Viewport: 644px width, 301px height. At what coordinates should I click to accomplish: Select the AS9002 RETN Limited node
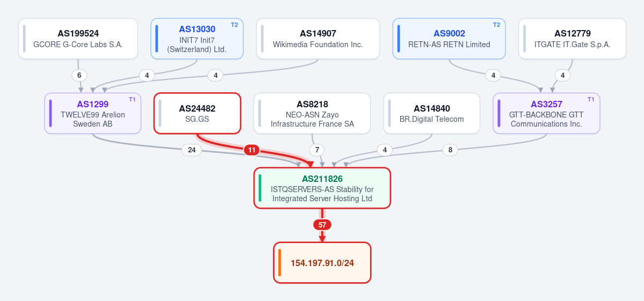click(x=449, y=39)
